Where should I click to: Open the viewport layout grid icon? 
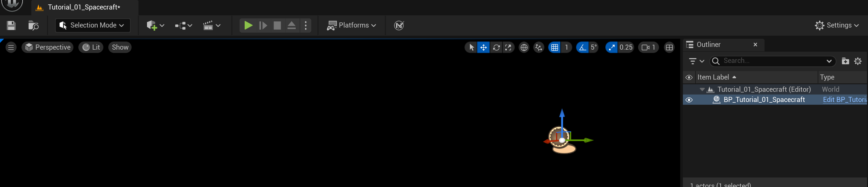[669, 48]
